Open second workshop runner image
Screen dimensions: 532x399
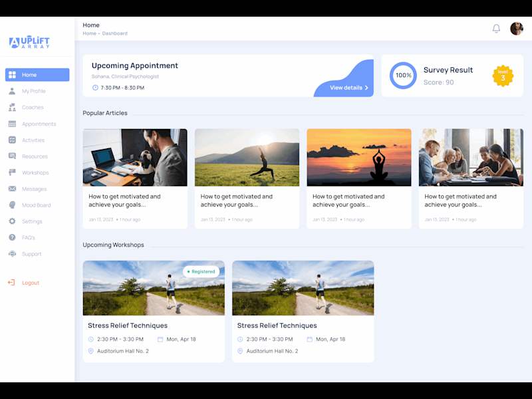[303, 288]
